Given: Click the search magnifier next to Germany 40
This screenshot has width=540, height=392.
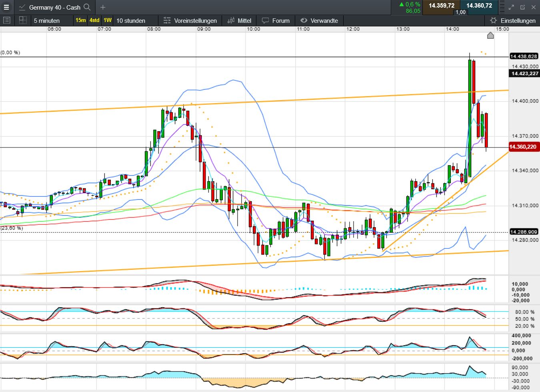Looking at the screenshot, I should point(87,7).
